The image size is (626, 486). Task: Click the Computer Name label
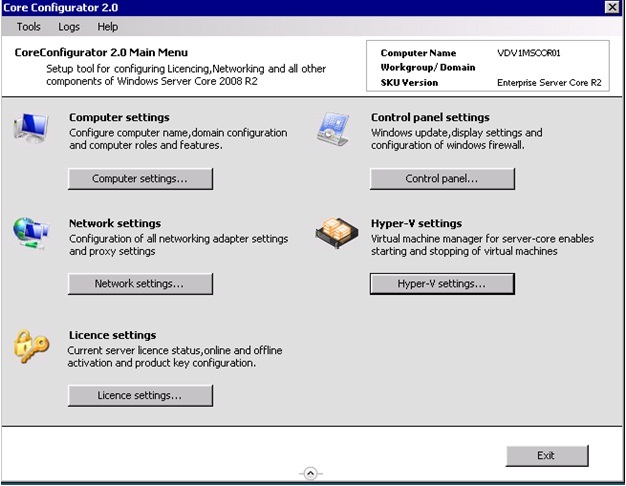418,53
